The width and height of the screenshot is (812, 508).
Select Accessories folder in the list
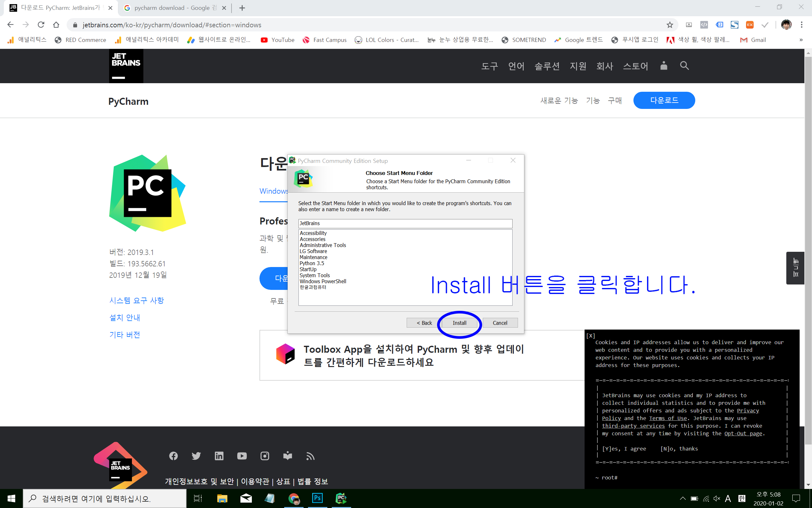[312, 239]
